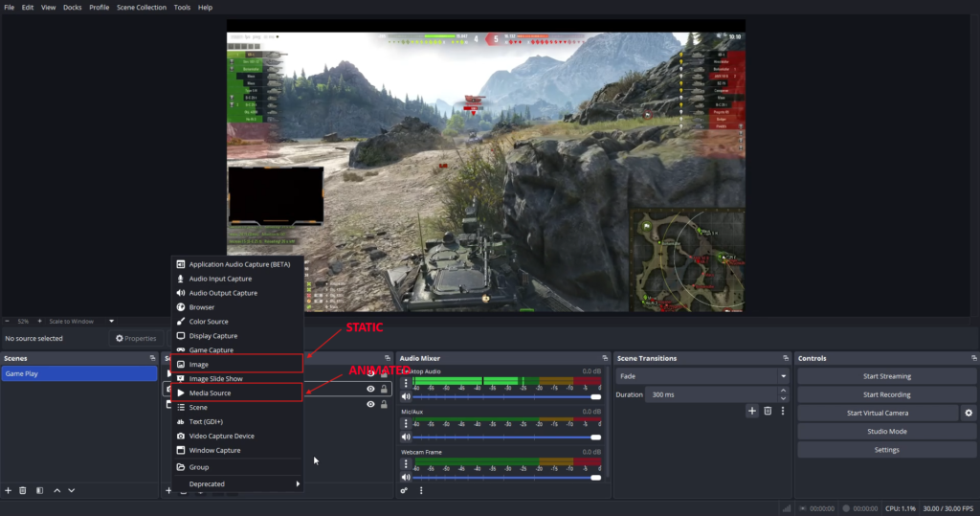Pop out the Controls dock

click(973, 358)
